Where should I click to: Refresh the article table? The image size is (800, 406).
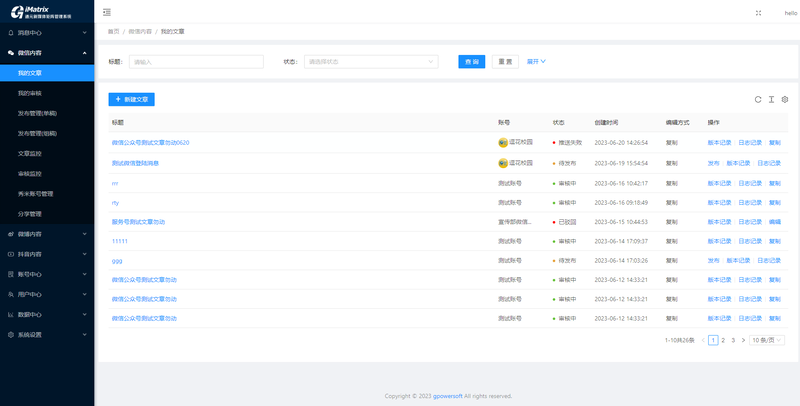[x=758, y=100]
